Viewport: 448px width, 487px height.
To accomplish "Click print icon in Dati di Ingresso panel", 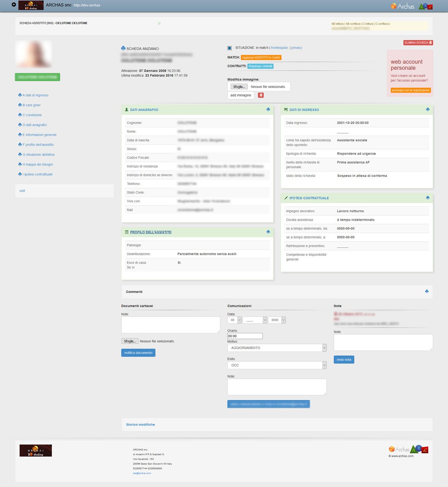I will pos(427,110).
